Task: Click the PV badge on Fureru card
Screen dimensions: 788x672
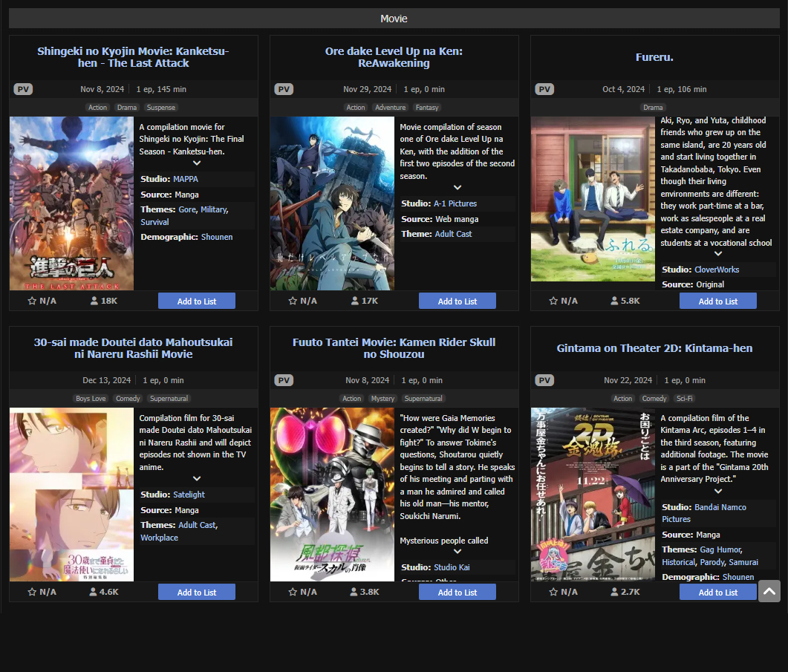Action: pyautogui.click(x=544, y=89)
